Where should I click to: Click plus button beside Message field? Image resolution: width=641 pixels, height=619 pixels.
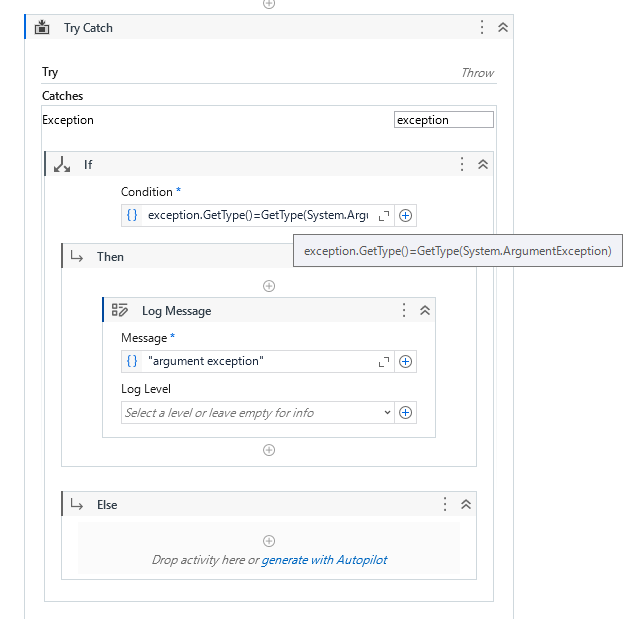[x=406, y=361]
